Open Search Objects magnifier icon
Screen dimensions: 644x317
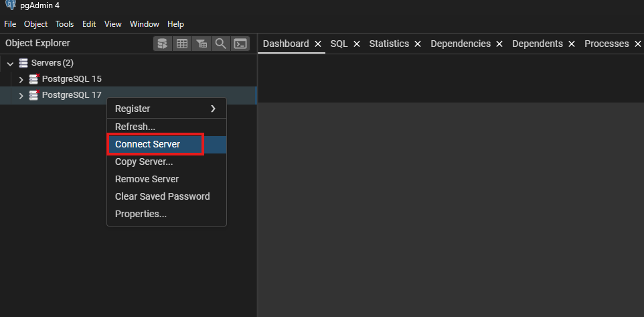tap(220, 44)
